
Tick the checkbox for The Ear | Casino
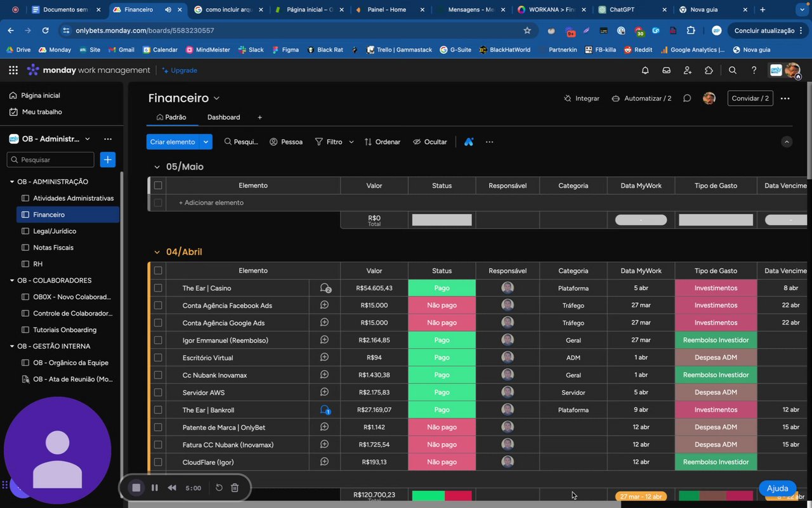coord(158,288)
